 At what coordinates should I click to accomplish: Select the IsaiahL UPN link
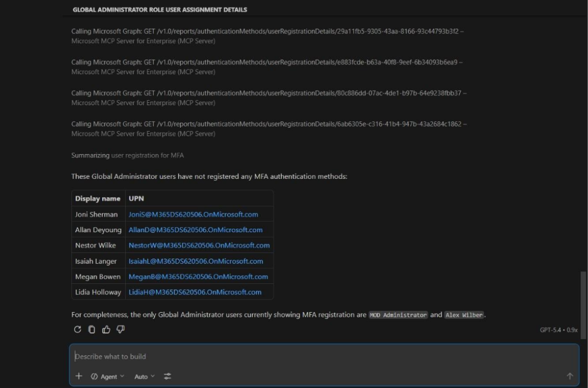coord(195,261)
